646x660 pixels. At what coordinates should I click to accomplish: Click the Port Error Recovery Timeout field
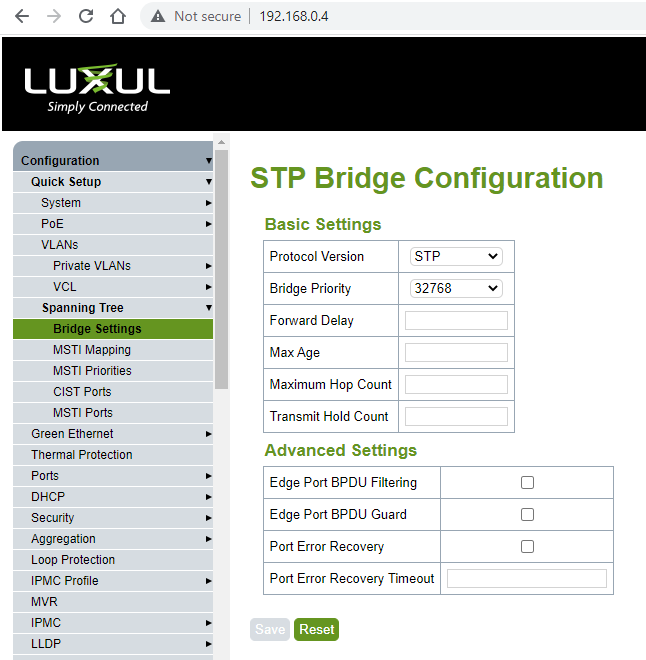coord(526,579)
